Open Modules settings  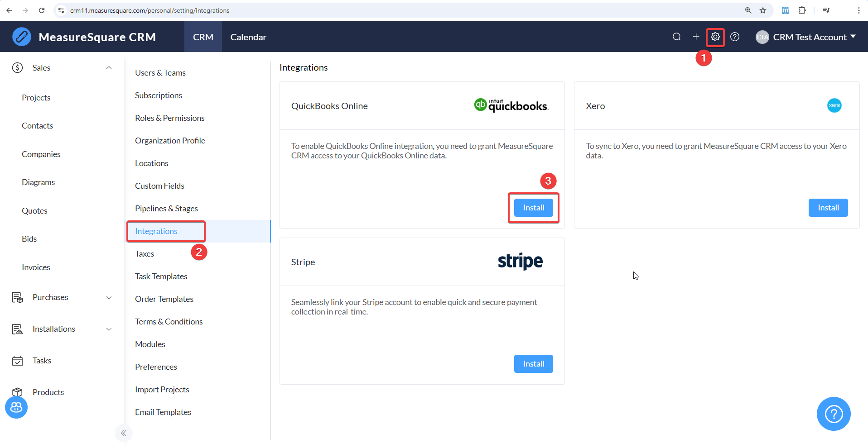tap(150, 344)
